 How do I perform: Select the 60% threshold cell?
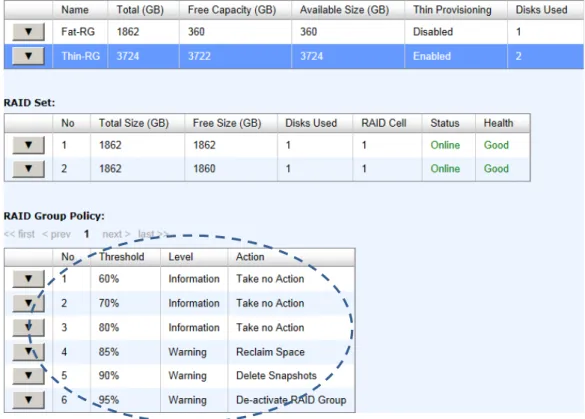click(x=109, y=279)
